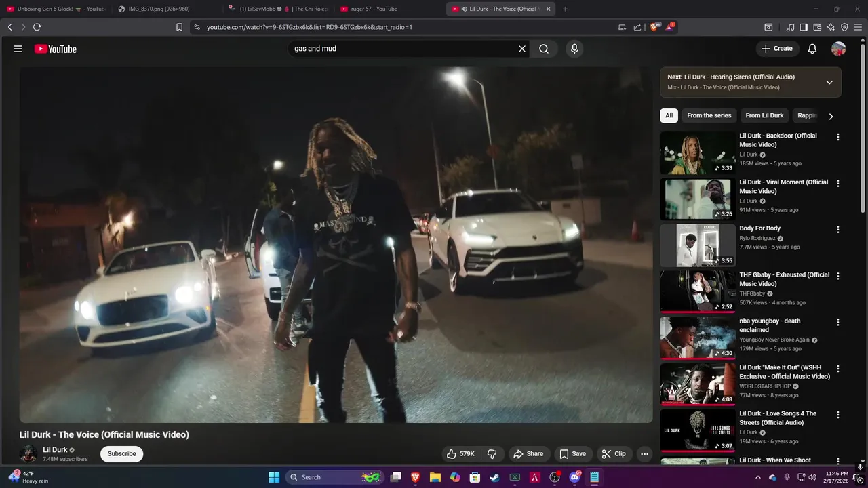Screen dimensions: 868x488
Task: Select the 'All' filter chip
Action: click(669, 115)
